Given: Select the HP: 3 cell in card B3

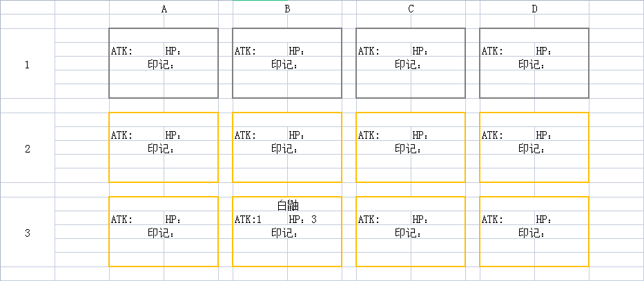Looking at the screenshot, I should [x=303, y=220].
